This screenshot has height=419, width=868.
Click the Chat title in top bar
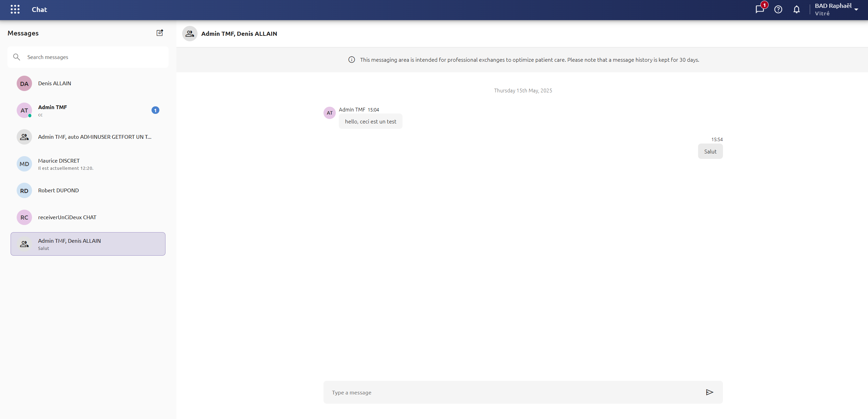[40, 10]
